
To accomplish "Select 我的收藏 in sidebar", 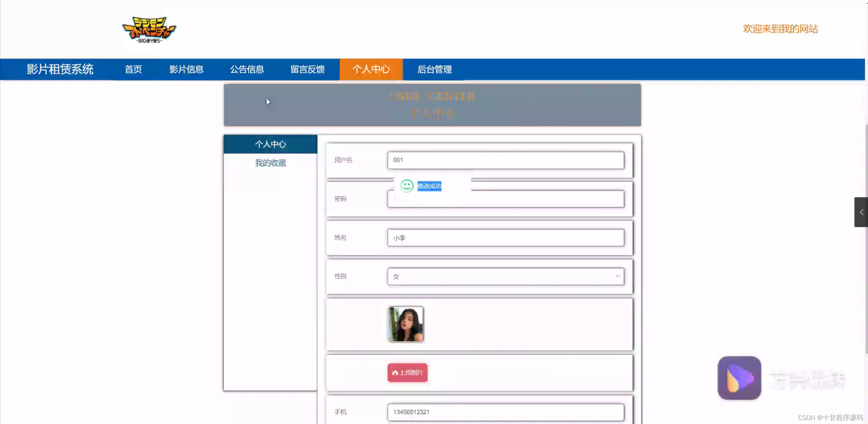I will 270,163.
